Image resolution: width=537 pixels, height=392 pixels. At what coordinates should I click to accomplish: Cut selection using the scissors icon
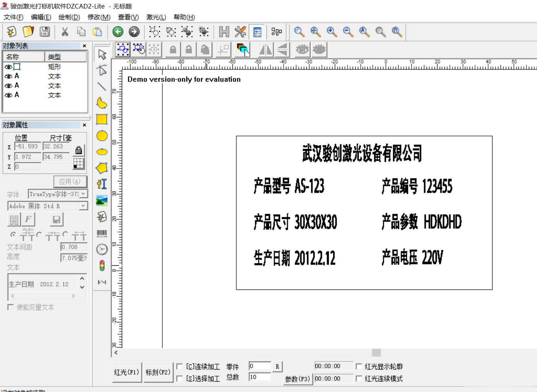click(65, 32)
